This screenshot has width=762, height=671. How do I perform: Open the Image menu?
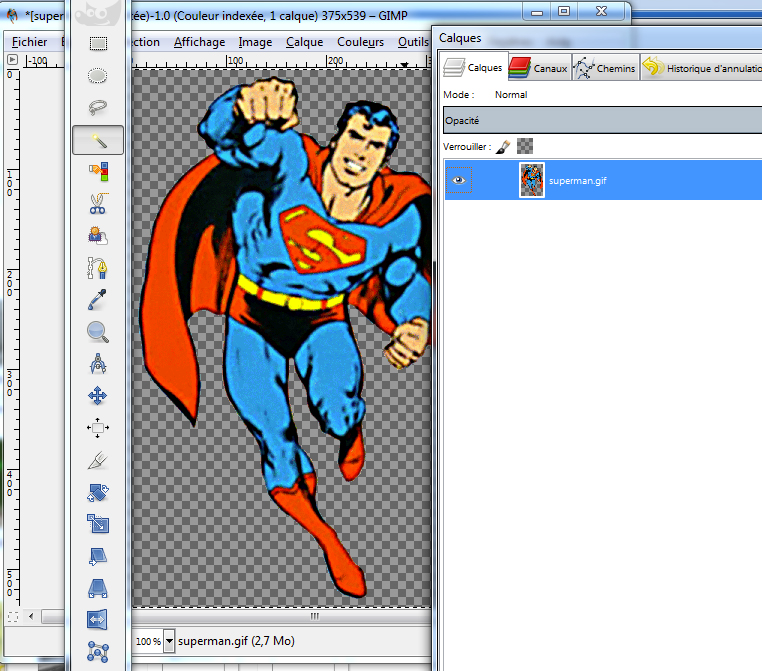tap(255, 43)
